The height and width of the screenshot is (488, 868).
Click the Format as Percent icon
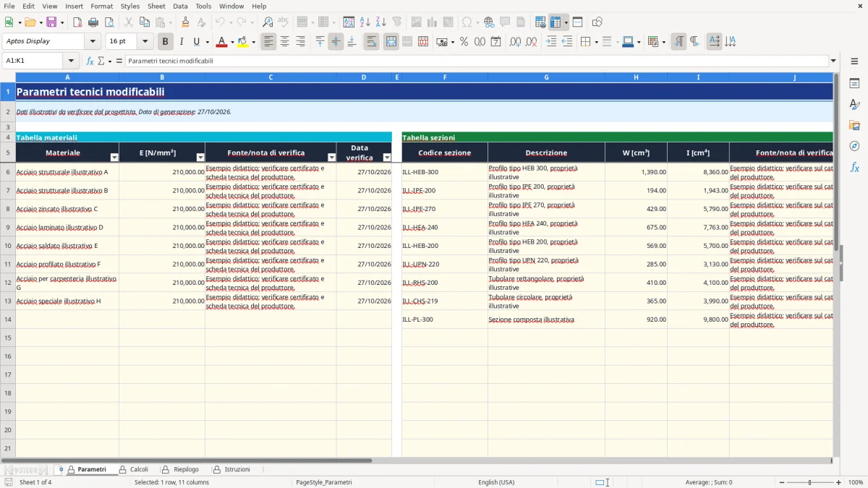click(x=464, y=42)
